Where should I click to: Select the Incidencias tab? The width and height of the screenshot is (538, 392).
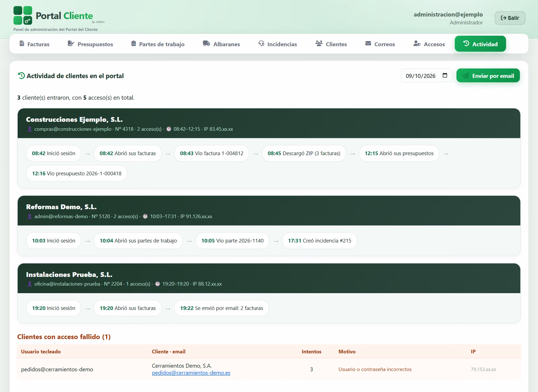pyautogui.click(x=278, y=44)
